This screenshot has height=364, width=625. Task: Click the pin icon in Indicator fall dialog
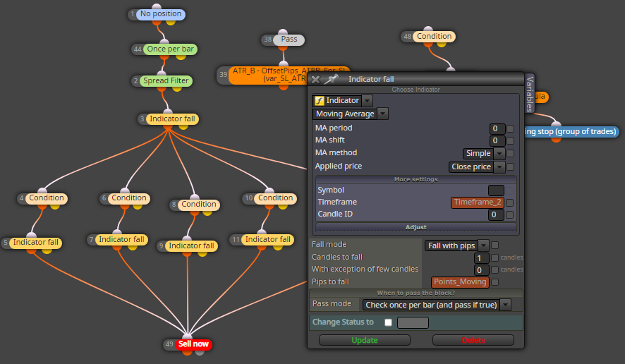331,79
